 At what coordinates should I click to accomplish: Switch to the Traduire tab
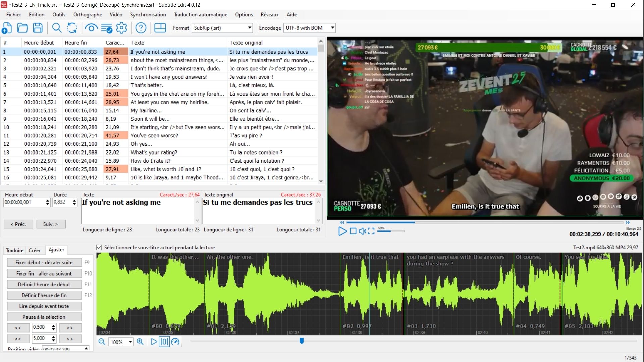tap(15, 250)
